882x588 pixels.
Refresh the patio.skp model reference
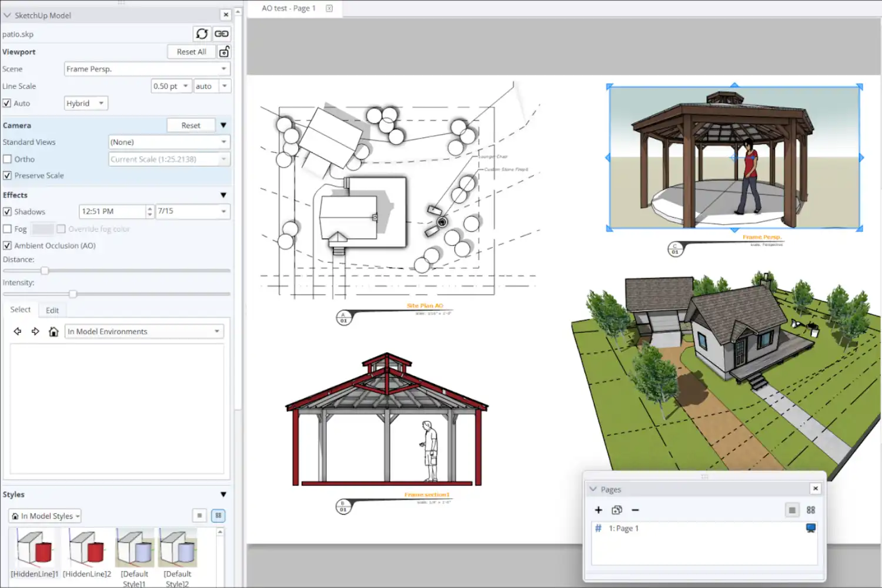[202, 34]
